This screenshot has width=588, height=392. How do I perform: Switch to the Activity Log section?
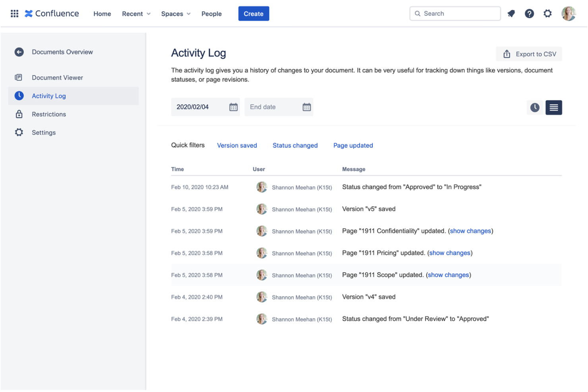pyautogui.click(x=49, y=96)
